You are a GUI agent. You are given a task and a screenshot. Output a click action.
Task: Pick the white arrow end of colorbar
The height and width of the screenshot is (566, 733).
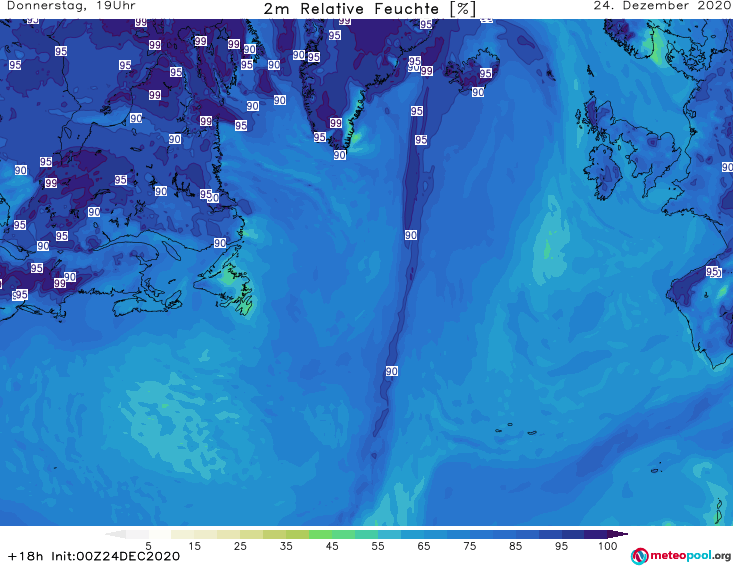115,534
